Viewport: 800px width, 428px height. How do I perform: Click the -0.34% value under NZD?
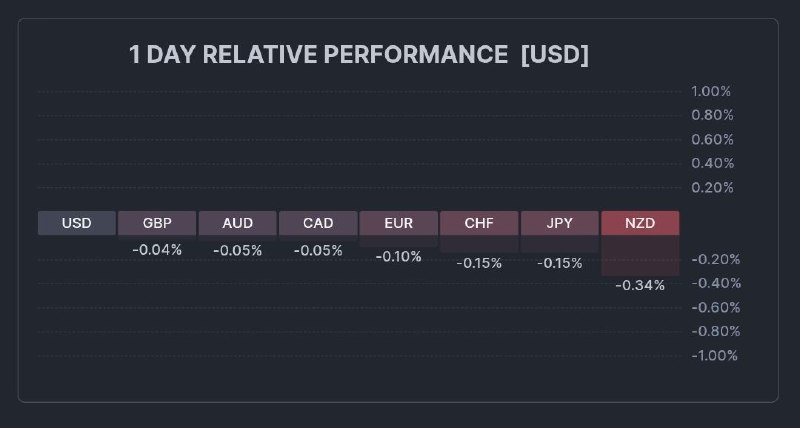point(640,285)
